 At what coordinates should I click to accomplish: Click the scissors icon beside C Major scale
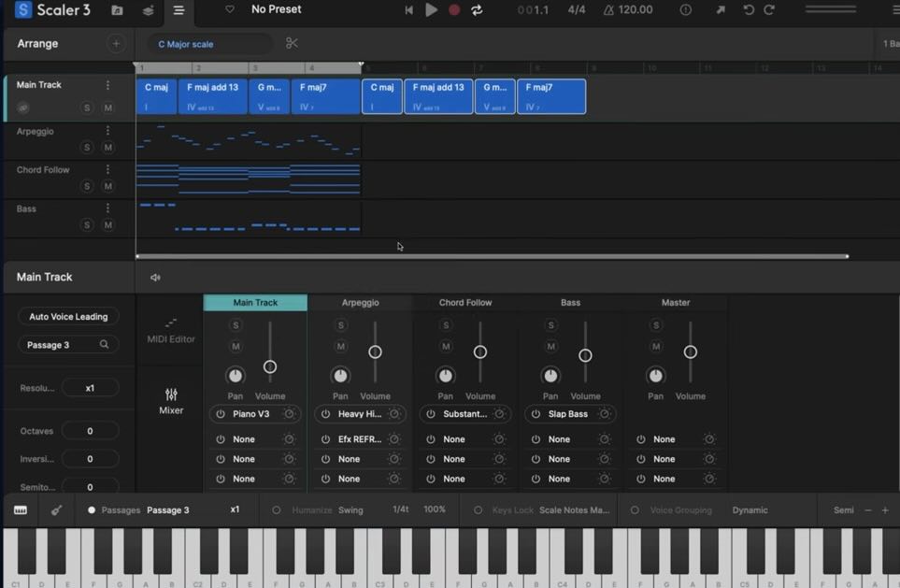tap(293, 43)
